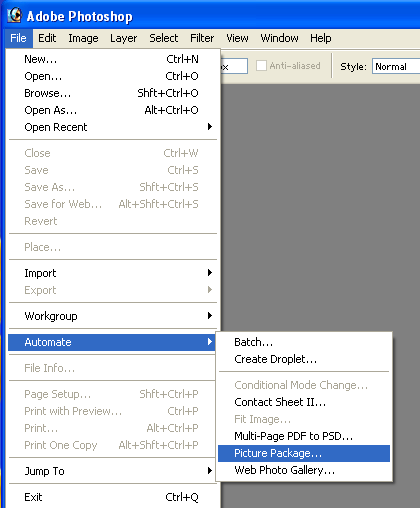Select Create Droplet... in the Automate submenu
The image size is (420, 508).
(x=304, y=359)
